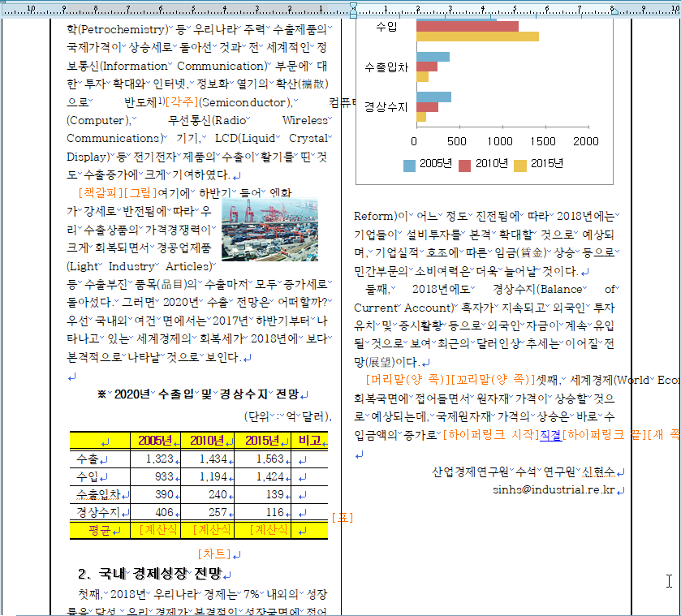
Task: Select the harbor container photo
Action: 269,230
